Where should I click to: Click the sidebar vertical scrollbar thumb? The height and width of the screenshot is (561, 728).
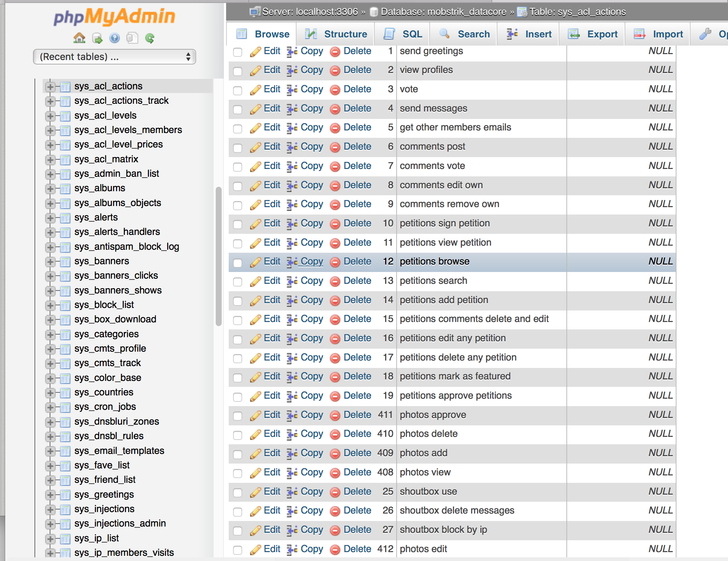(218, 256)
